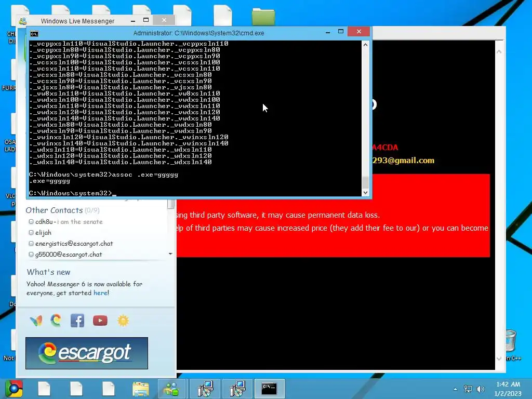Click status icon beside energistics@escargot.chat
Image resolution: width=532 pixels, height=399 pixels.
[31, 243]
